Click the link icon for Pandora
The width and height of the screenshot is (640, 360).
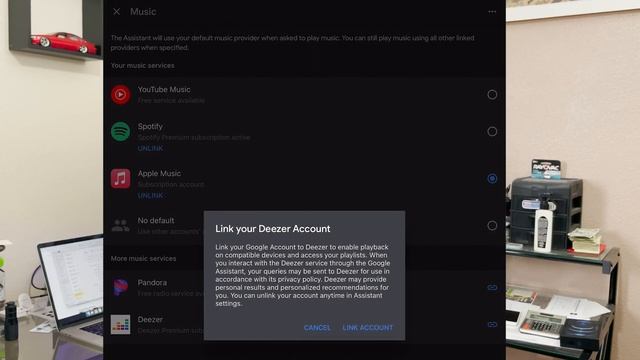pos(492,287)
